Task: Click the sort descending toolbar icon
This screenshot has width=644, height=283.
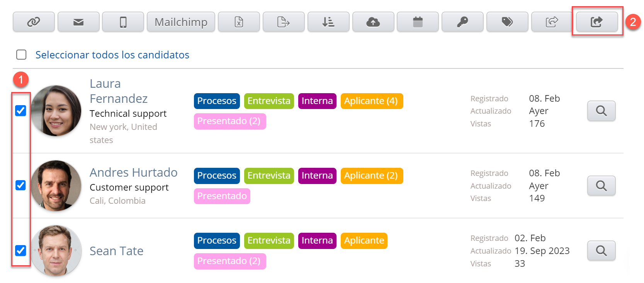Action: [x=328, y=22]
